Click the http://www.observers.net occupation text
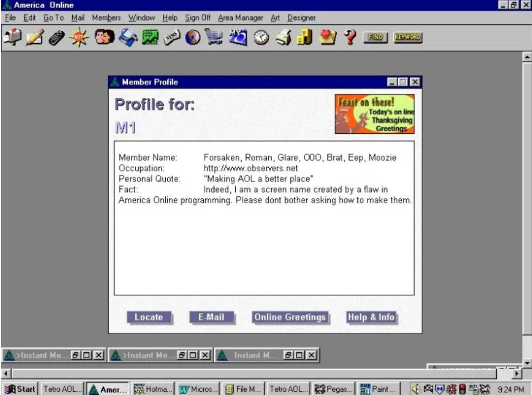This screenshot has width=532, height=395. pyautogui.click(x=251, y=168)
